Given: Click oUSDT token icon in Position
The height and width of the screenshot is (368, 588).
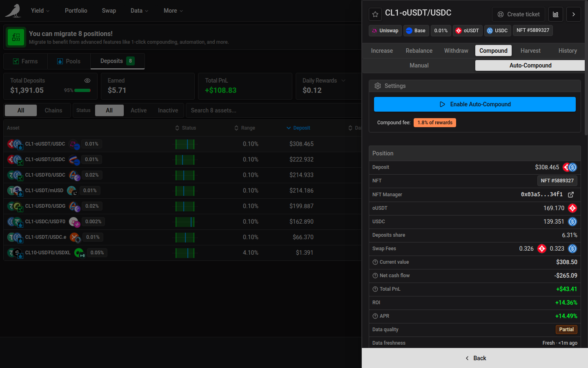Looking at the screenshot, I should [x=572, y=208].
